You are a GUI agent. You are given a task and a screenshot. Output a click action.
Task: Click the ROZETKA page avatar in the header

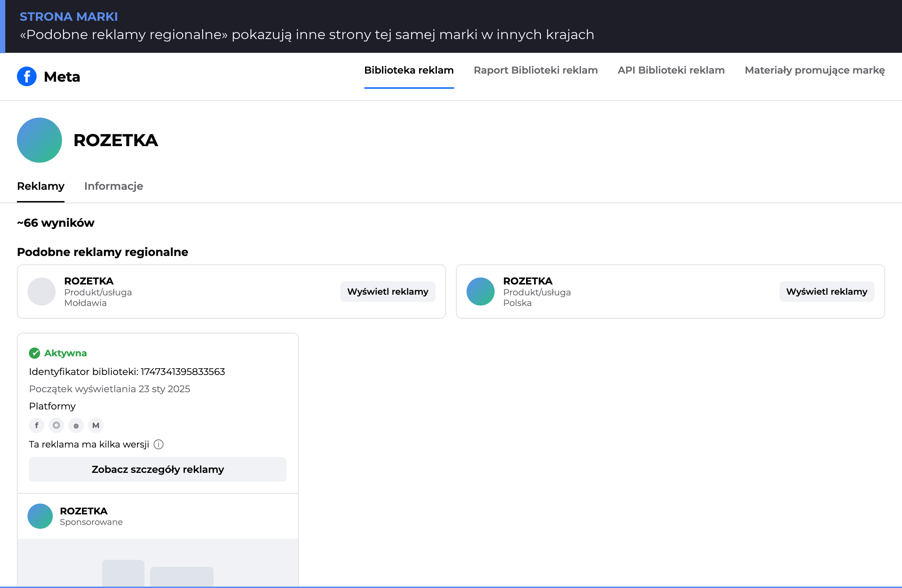[39, 140]
